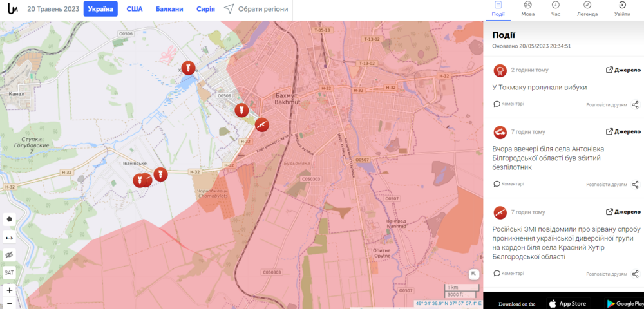
Task: Open Джерело for the Токмак event
Action: (623, 70)
